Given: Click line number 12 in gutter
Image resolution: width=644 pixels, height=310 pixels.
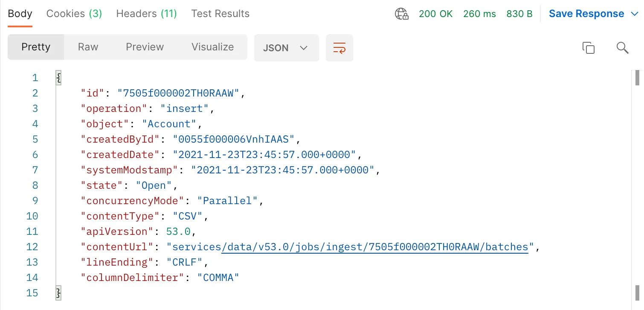Looking at the screenshot, I should (32, 247).
